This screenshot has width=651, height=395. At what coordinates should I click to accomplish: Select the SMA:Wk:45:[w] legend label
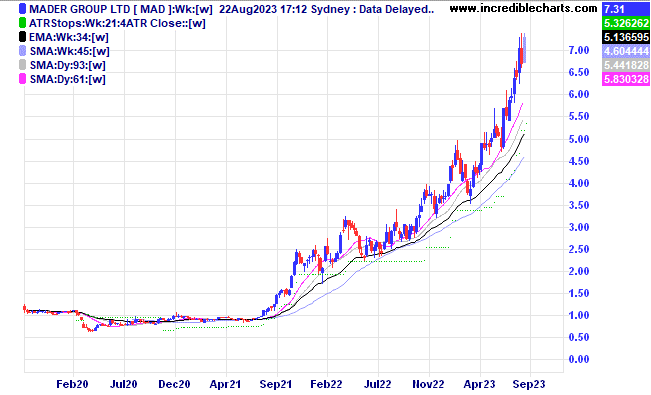pyautogui.click(x=70, y=52)
